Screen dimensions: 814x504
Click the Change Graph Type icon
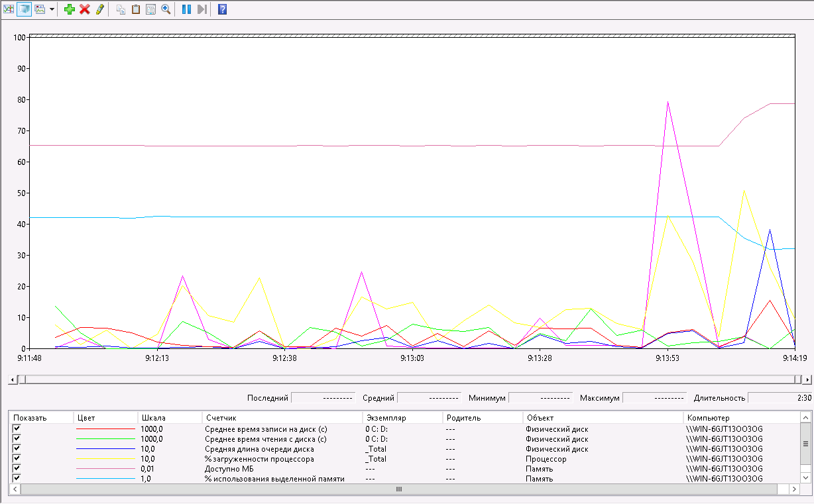40,9
